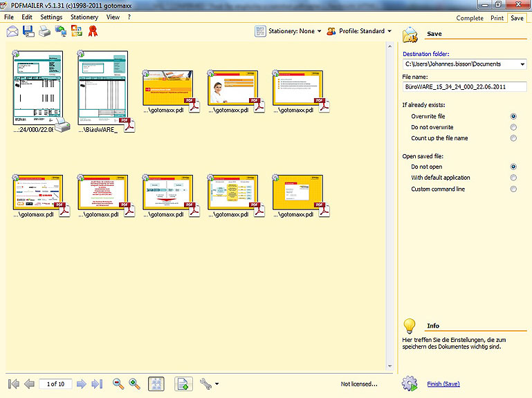Select Custom command line option
The image size is (532, 398).
coord(513,189)
